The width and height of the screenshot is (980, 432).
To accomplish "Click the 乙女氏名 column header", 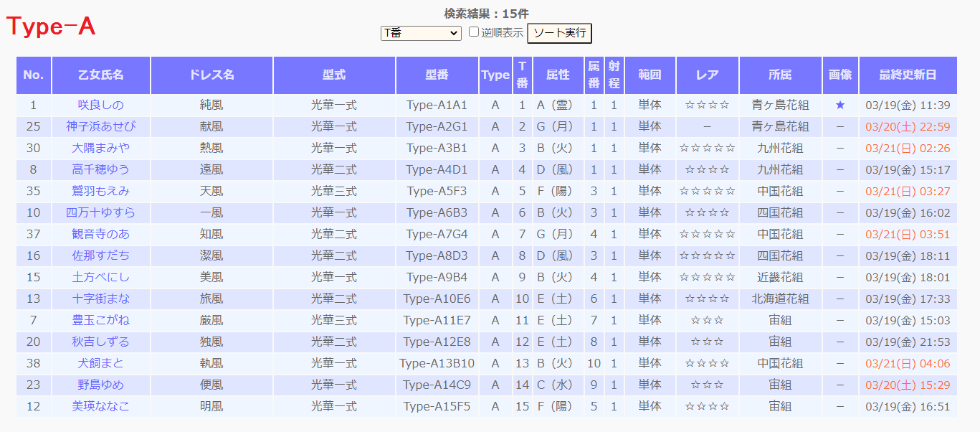I will (101, 75).
